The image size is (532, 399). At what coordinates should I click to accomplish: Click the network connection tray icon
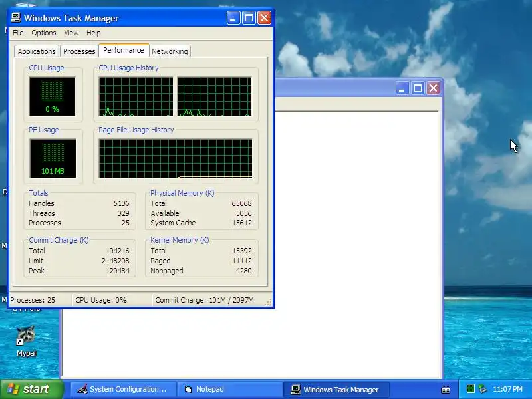pos(482,389)
